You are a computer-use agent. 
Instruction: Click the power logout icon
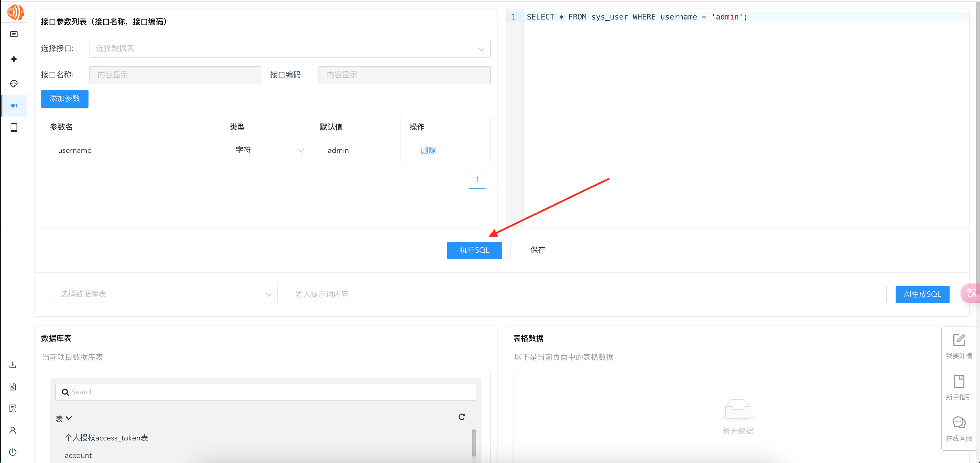coord(13,452)
